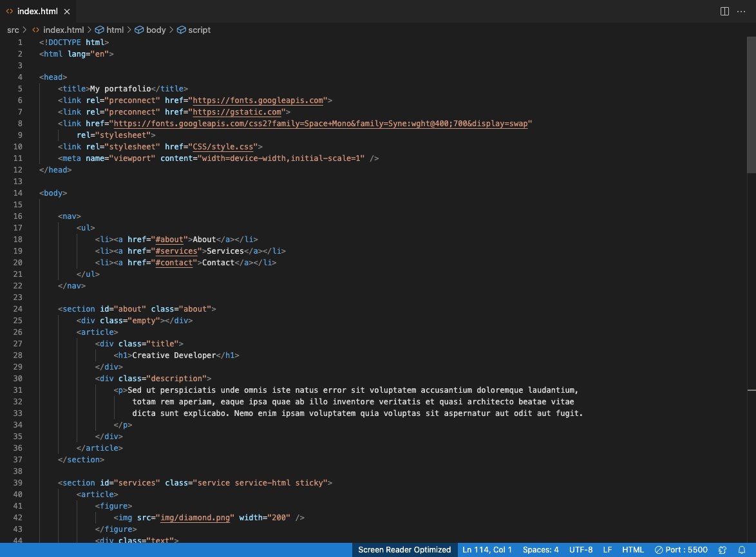Click the html element breadcrumb
This screenshot has width=756, height=557.
click(115, 30)
